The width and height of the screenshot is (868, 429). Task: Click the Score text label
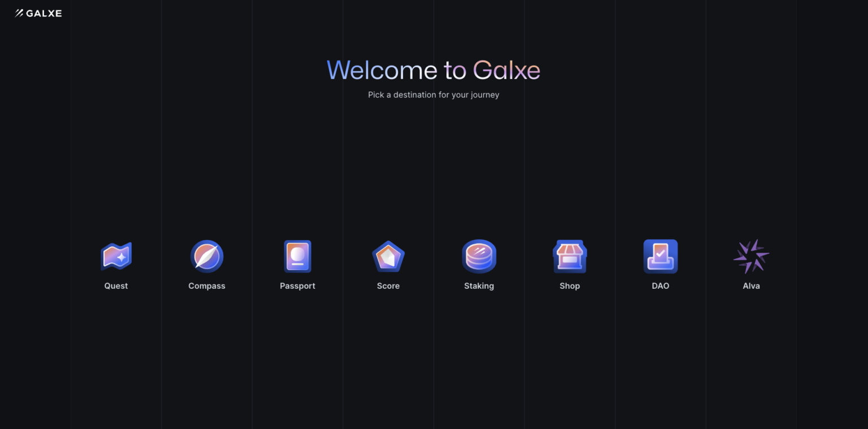[388, 285]
